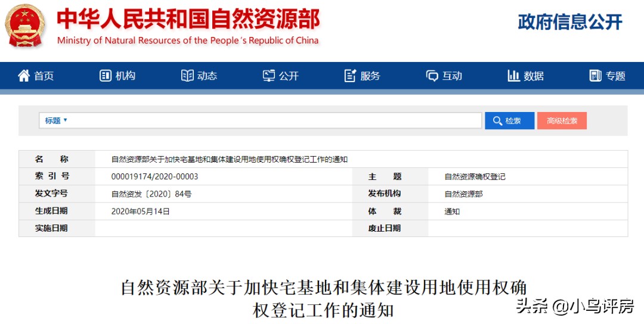Select the date 2020年05月14日

pyautogui.click(x=141, y=211)
